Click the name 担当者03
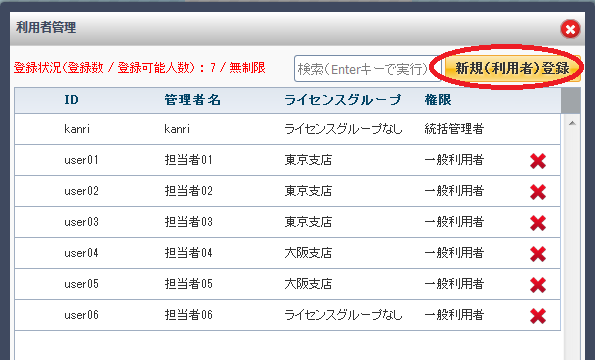Image resolution: width=595 pixels, height=360 pixels. 189,222
